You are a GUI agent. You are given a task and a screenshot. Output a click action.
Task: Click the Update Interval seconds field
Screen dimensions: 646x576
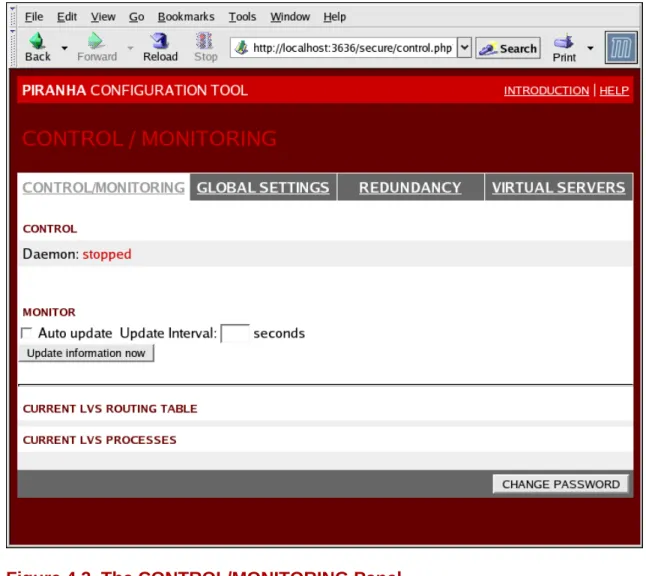(235, 333)
